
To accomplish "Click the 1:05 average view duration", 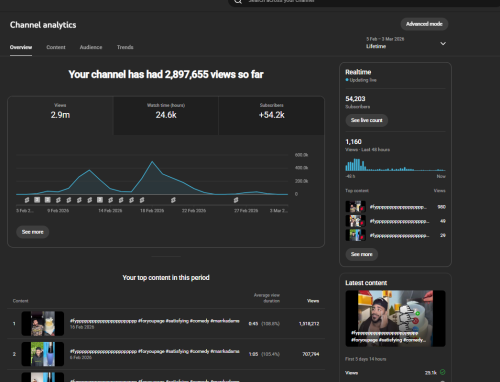I will [253, 354].
